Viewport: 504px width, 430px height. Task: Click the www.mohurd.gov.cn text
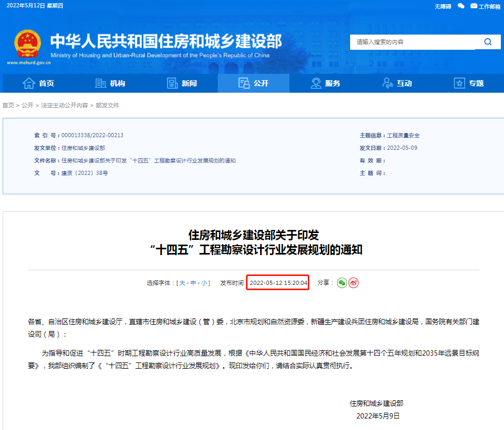[x=29, y=63]
